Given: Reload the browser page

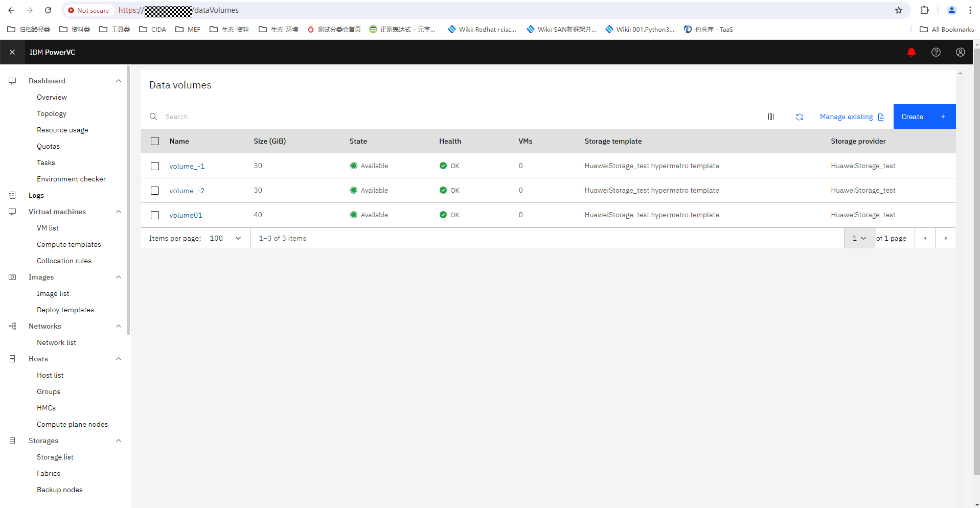Looking at the screenshot, I should (x=48, y=10).
